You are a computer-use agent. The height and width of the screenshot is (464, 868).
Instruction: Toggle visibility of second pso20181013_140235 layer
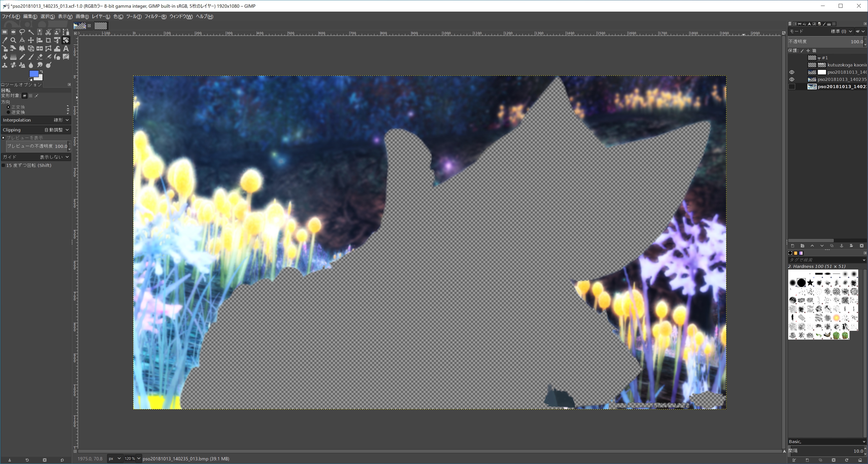coord(792,80)
